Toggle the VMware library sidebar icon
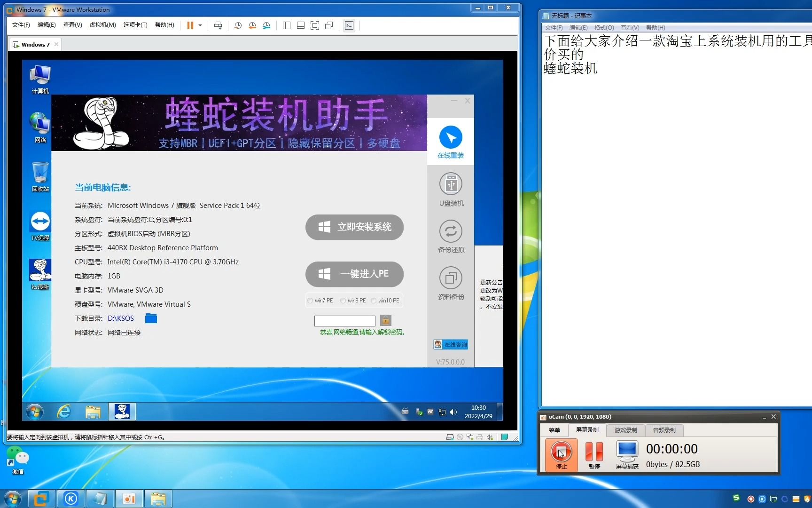Screen dimensions: 812x508 click(287, 25)
